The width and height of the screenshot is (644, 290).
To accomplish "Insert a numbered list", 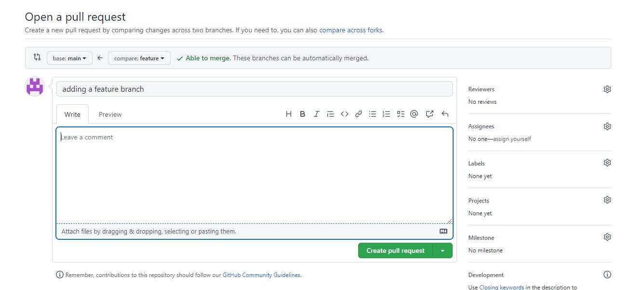I will 387,114.
